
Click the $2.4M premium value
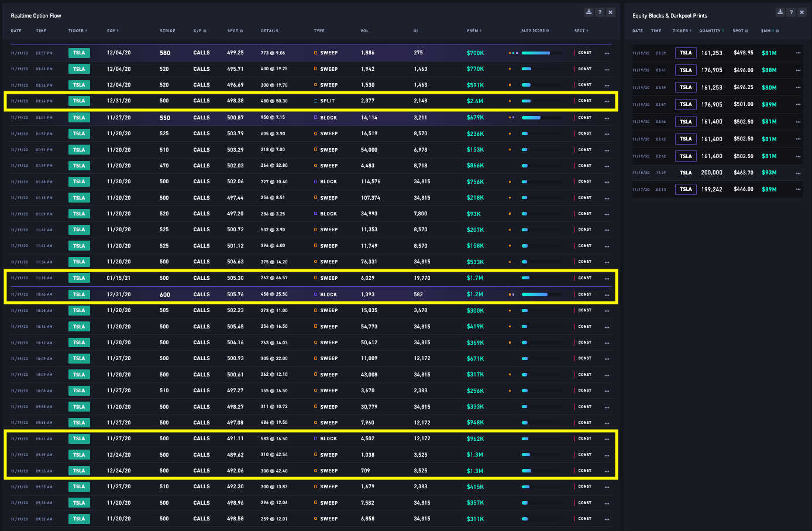(475, 101)
